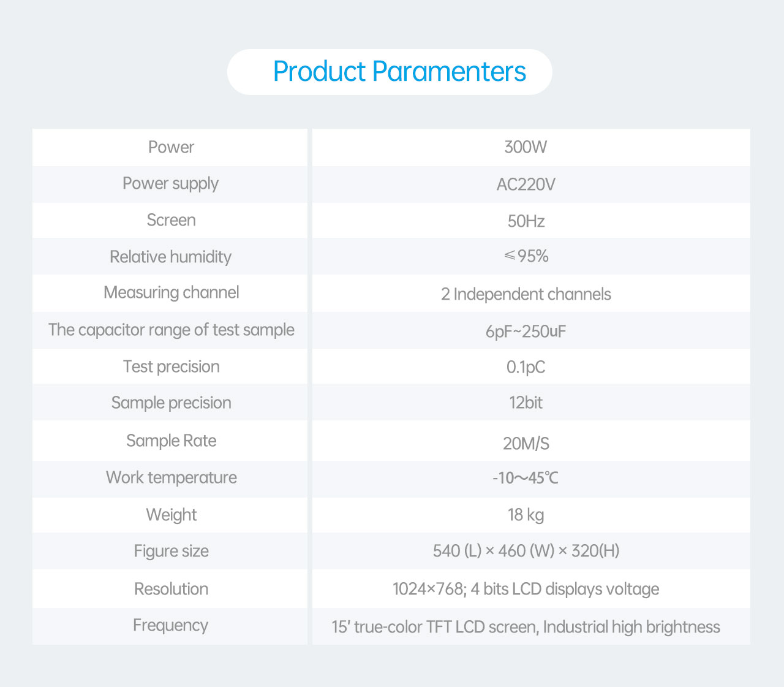Click the AC220V value cell

(x=526, y=184)
